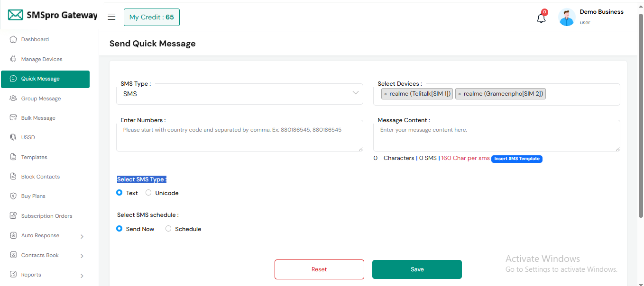644x286 pixels.
Task: Go to Group Message page
Action: pos(41,98)
